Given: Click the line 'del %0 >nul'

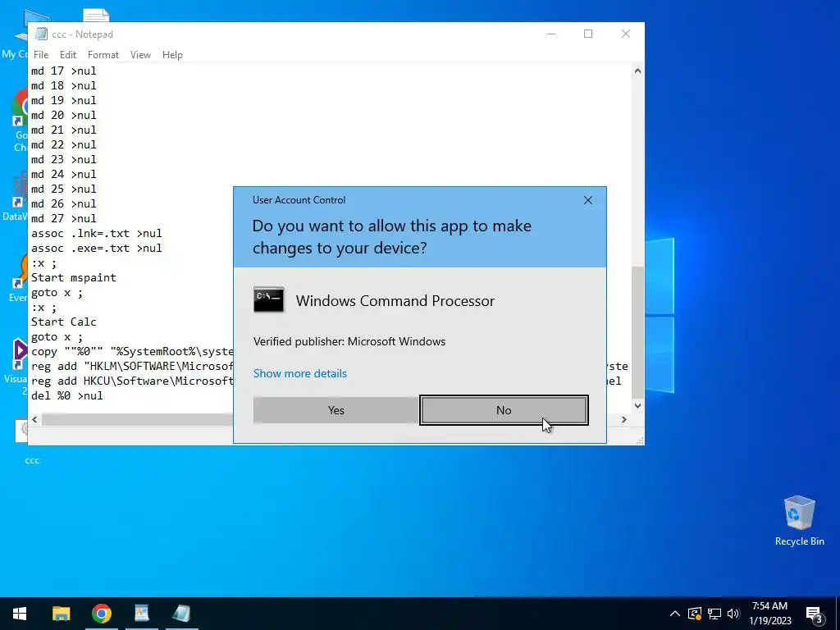Looking at the screenshot, I should coord(67,396).
